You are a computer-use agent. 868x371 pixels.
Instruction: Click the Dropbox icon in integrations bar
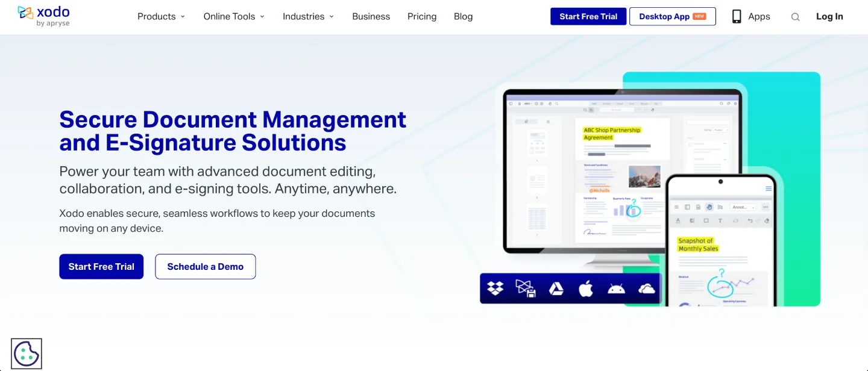495,288
